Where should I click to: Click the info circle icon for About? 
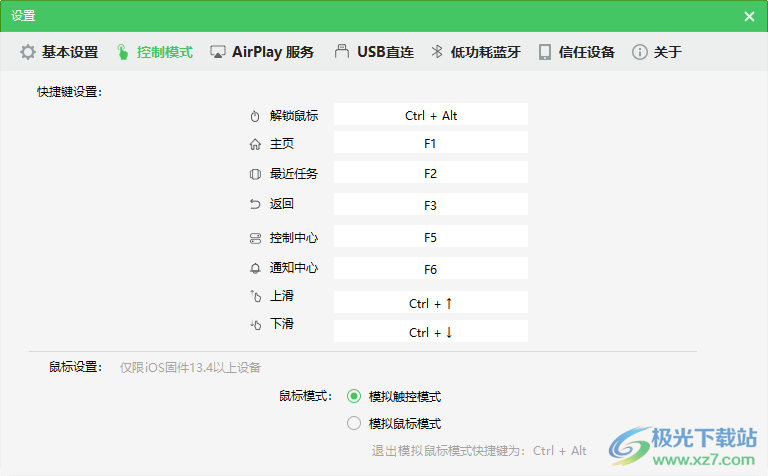click(x=640, y=52)
